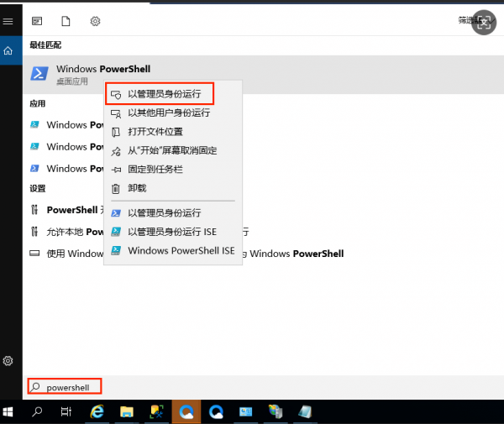504x424 pixels.
Task: Select 打开文件位置 from context menu
Action: pos(155,132)
